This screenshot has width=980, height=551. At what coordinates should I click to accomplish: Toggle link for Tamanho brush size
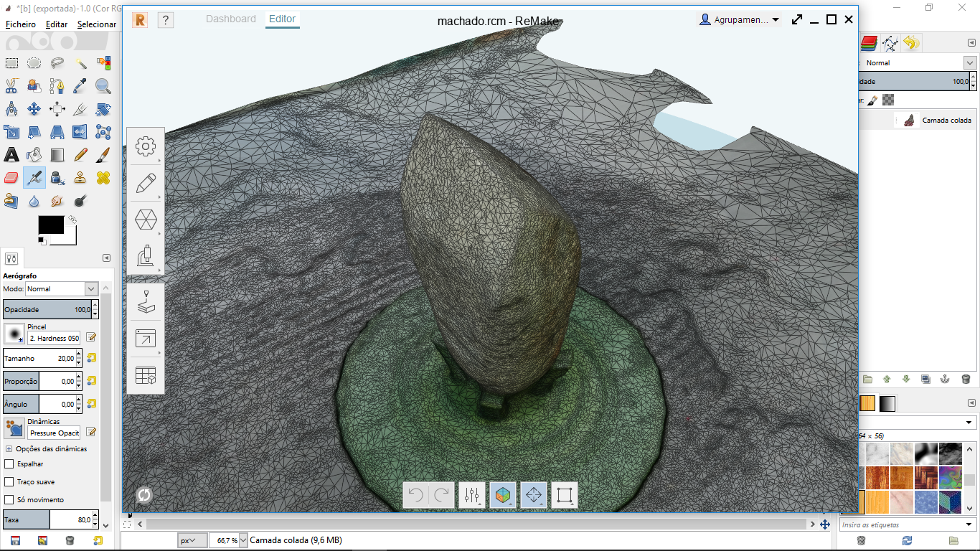pyautogui.click(x=92, y=357)
